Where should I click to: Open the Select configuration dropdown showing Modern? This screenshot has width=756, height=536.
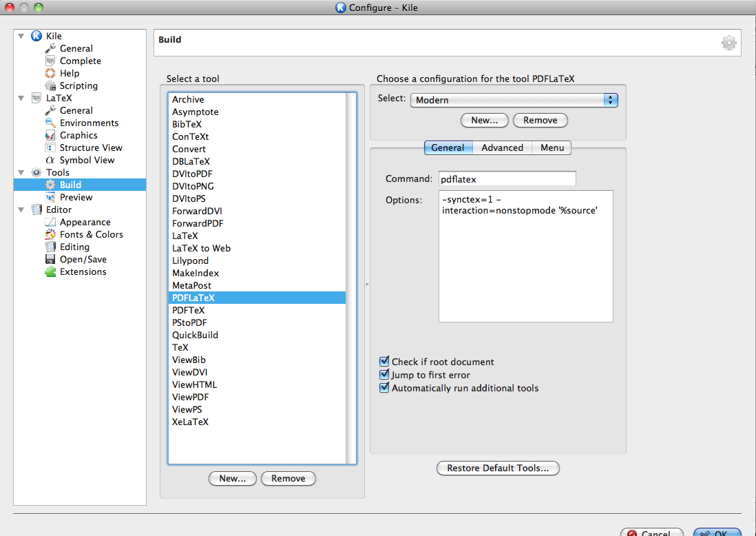point(514,100)
